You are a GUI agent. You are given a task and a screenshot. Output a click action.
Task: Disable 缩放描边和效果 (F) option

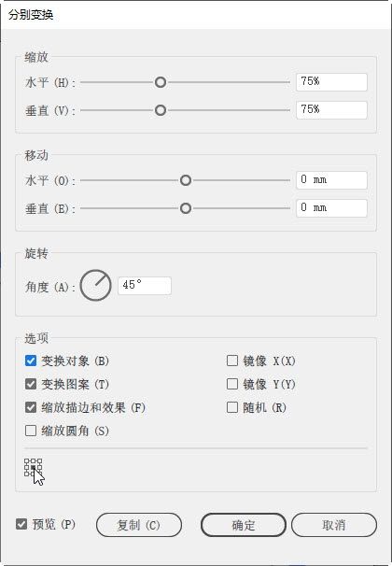click(x=31, y=407)
